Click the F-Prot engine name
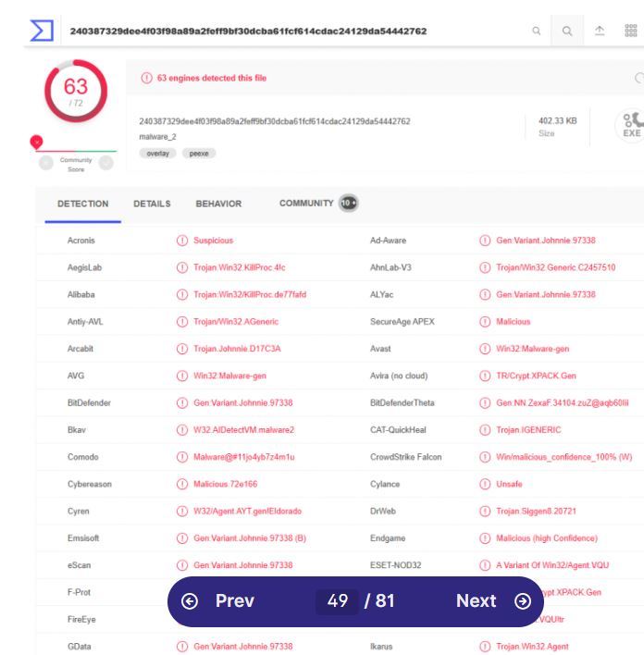Viewport: 644px width, 655px height. click(79, 592)
